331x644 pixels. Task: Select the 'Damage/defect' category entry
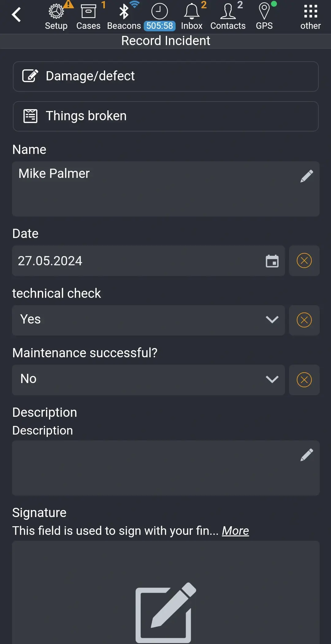tap(165, 76)
